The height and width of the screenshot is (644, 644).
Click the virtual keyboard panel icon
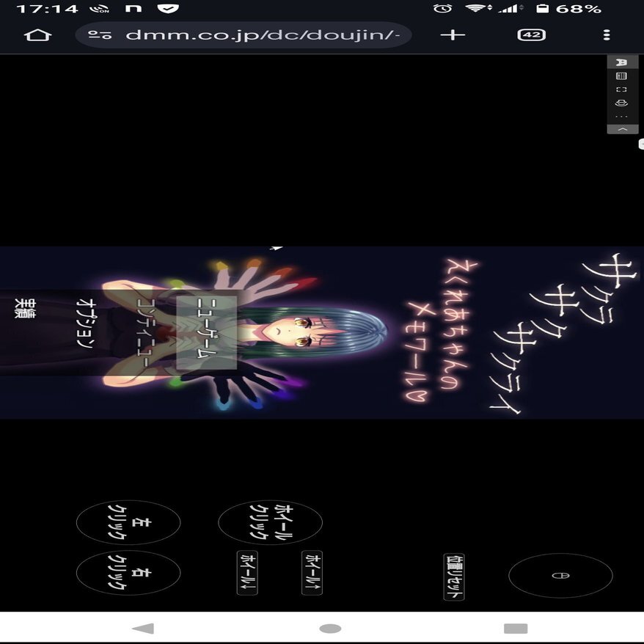pyautogui.click(x=622, y=76)
